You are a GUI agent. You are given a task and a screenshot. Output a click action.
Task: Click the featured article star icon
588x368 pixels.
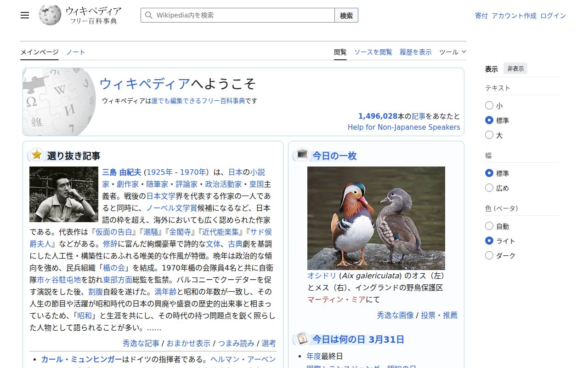click(37, 155)
